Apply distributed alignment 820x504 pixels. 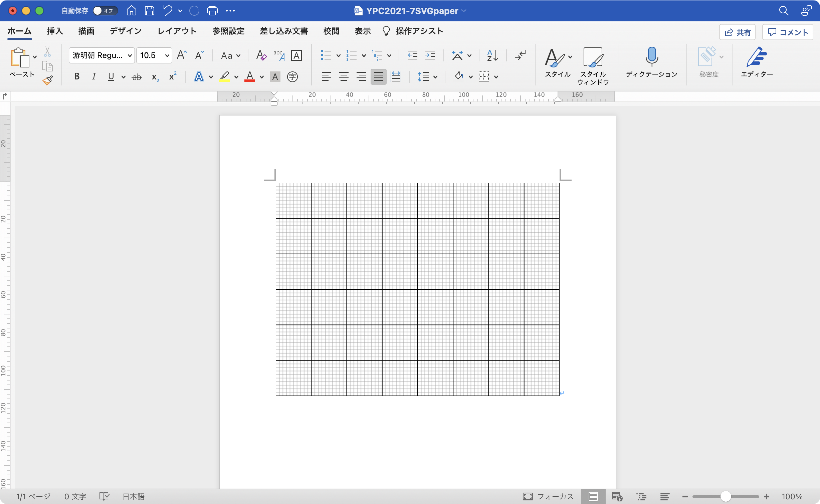coord(396,77)
